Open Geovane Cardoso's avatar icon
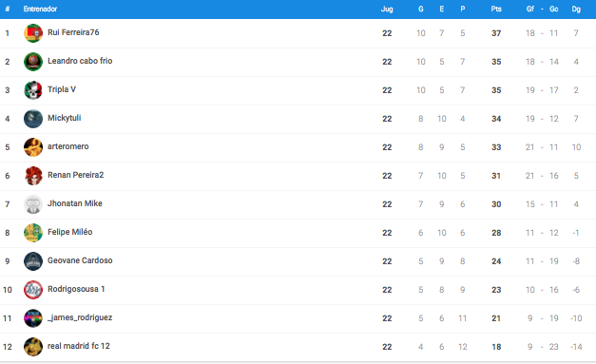 click(33, 261)
